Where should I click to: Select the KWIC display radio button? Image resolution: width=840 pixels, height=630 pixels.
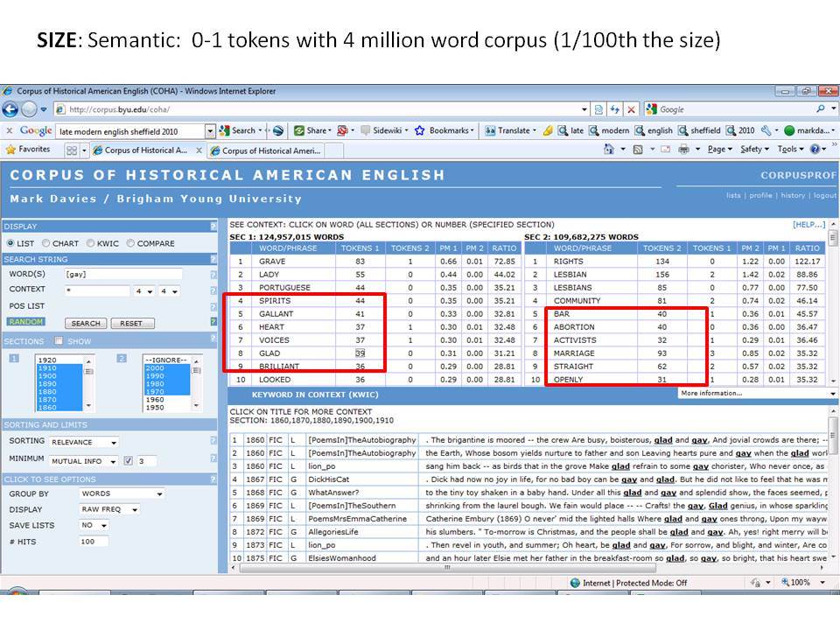[90, 243]
